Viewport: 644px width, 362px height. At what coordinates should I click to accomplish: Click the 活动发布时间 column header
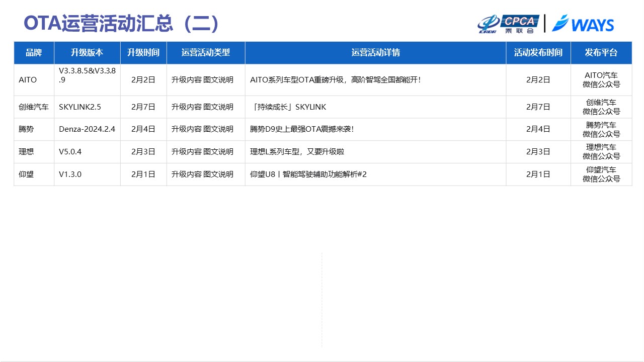point(538,53)
